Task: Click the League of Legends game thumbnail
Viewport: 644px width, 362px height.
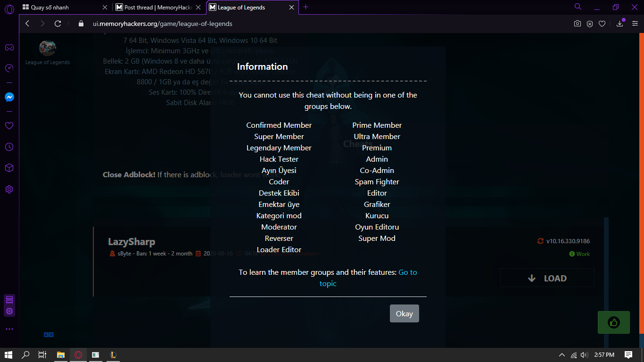Action: point(47,48)
